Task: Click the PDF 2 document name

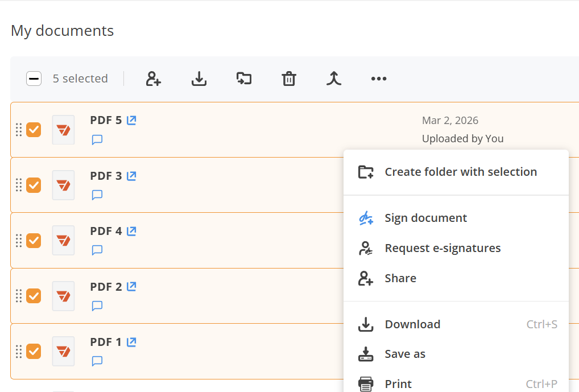Action: coord(106,287)
